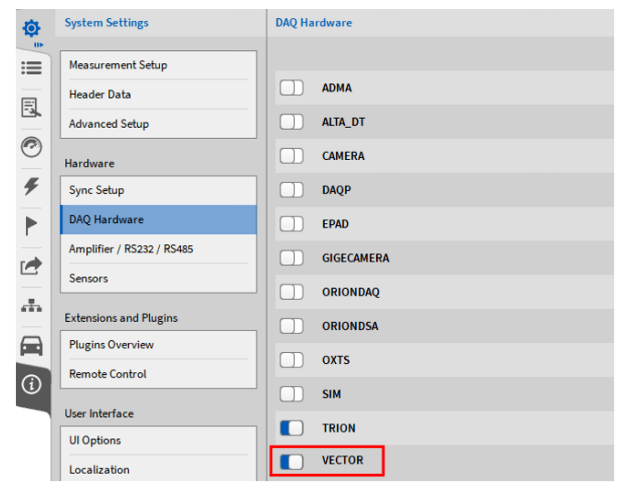Turn off the TRION hardware toggle
632x494 pixels.
click(291, 428)
